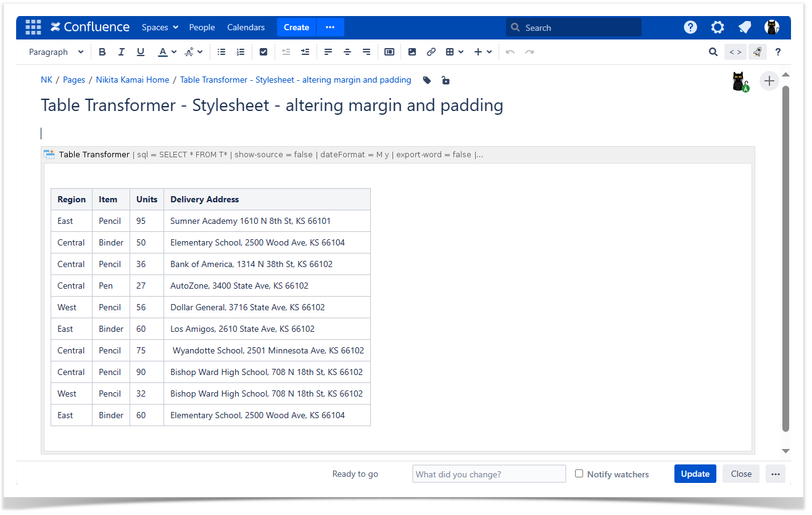Enable Notify watchers checkbox
Image resolution: width=812 pixels, height=515 pixels.
tap(579, 474)
